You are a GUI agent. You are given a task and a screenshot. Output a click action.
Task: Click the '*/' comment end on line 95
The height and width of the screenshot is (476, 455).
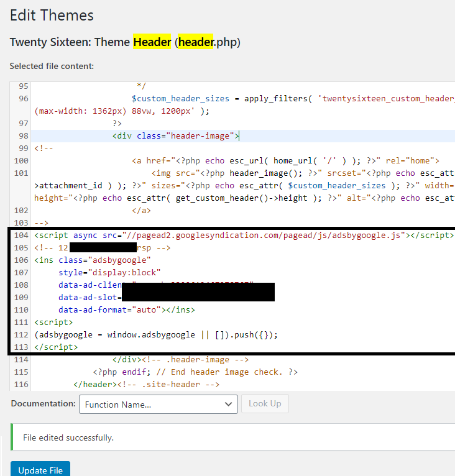click(x=141, y=86)
